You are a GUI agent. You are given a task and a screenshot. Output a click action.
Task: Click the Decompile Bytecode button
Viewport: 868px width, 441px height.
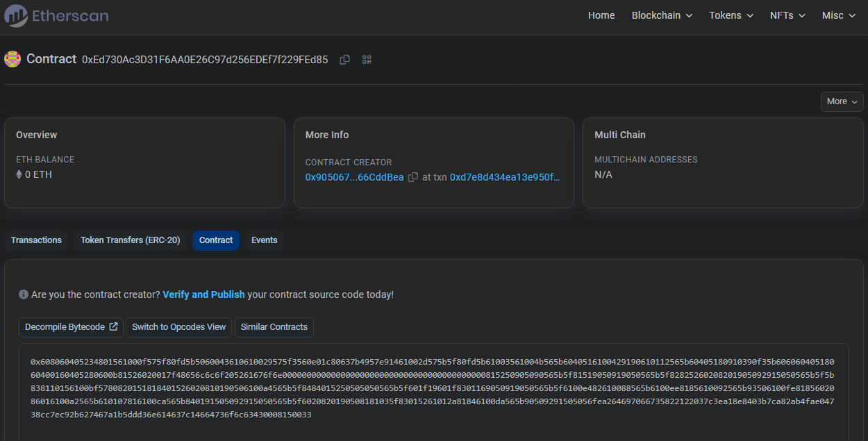(71, 327)
